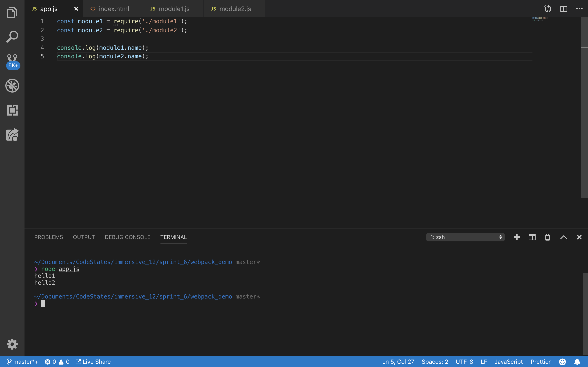Open the Manage gear settings icon

pos(12,344)
